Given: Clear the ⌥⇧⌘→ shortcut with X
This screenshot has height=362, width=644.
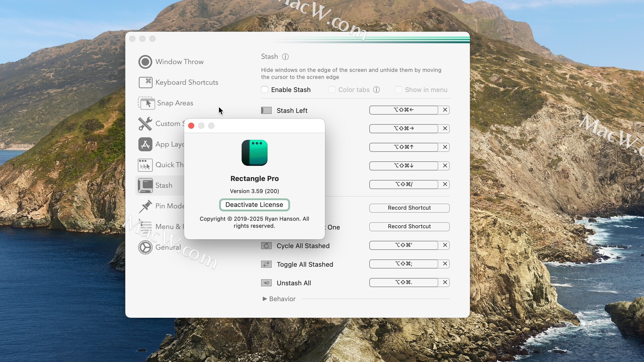Looking at the screenshot, I should point(445,129).
